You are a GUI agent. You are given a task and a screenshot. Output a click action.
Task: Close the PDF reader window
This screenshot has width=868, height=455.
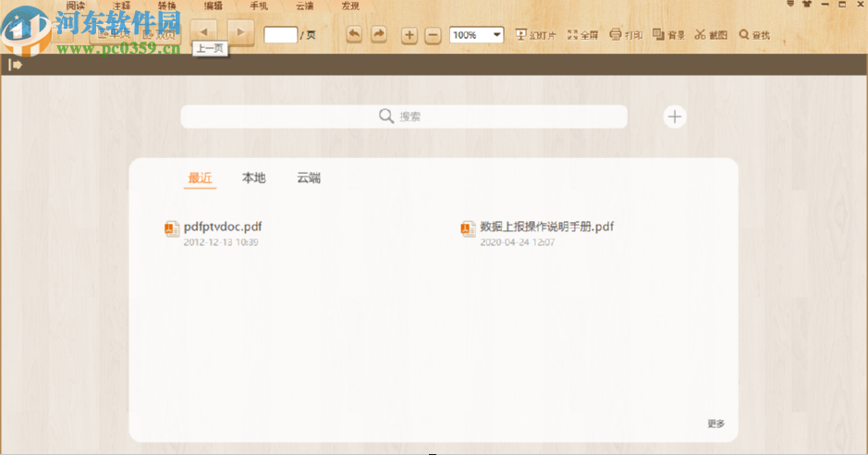pyautogui.click(x=861, y=5)
